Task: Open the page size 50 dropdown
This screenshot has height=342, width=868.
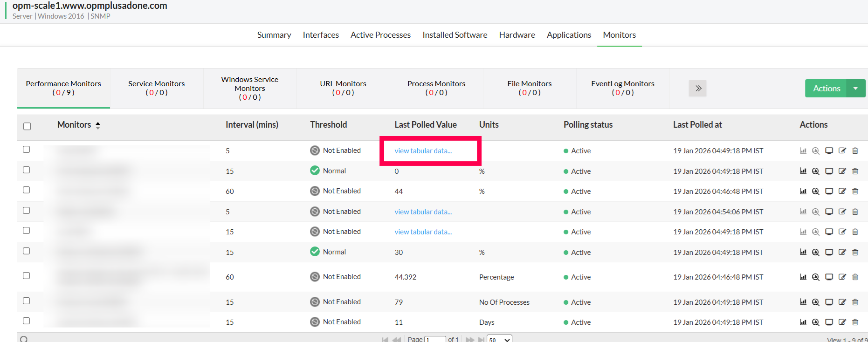Action: [x=499, y=339]
